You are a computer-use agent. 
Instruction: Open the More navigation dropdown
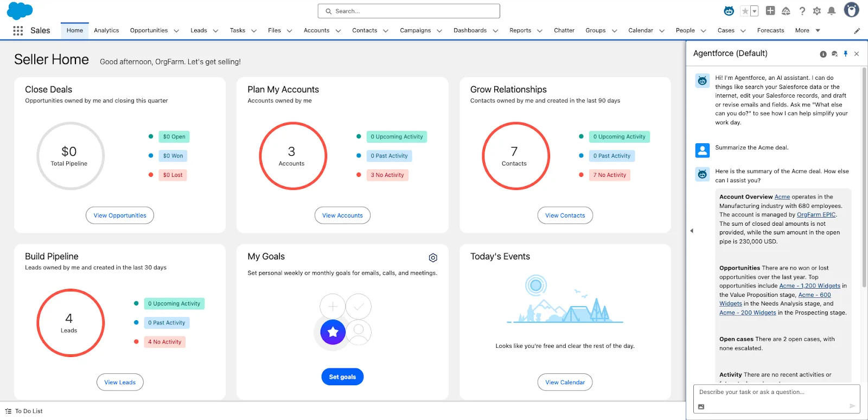[x=808, y=30]
